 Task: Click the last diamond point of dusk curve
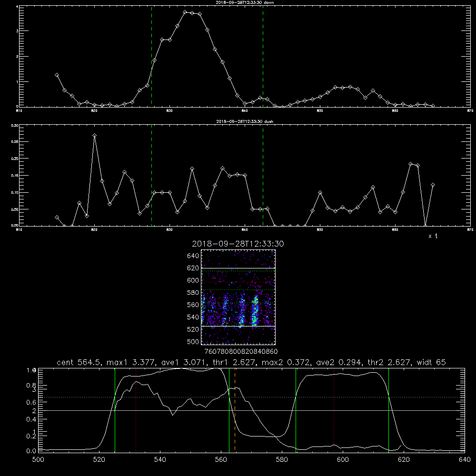pyautogui.click(x=433, y=185)
